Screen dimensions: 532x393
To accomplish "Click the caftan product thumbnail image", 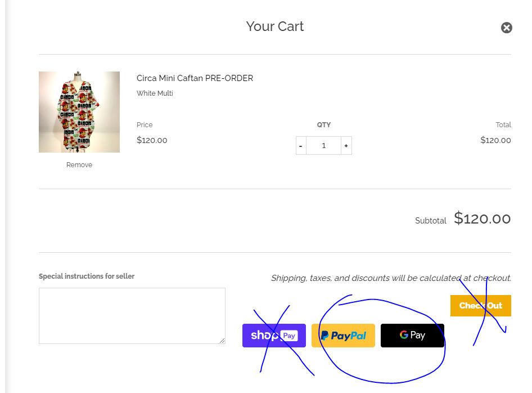I will point(79,112).
